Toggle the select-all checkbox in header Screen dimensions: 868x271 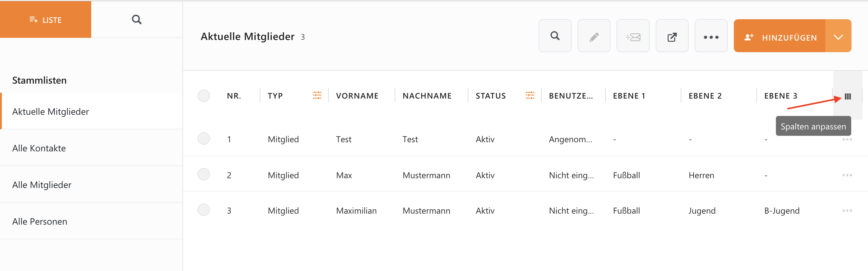tap(203, 96)
